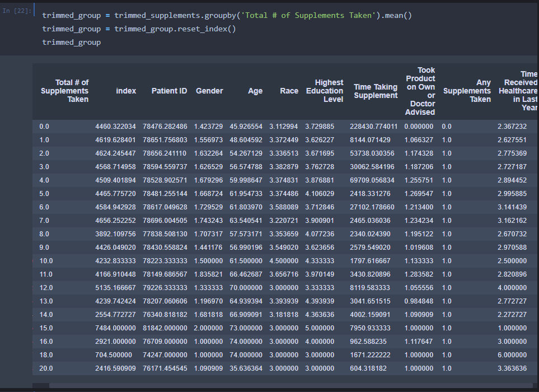Select the 'Time Taking Supplement' column header
The image size is (539, 392).
(376, 91)
